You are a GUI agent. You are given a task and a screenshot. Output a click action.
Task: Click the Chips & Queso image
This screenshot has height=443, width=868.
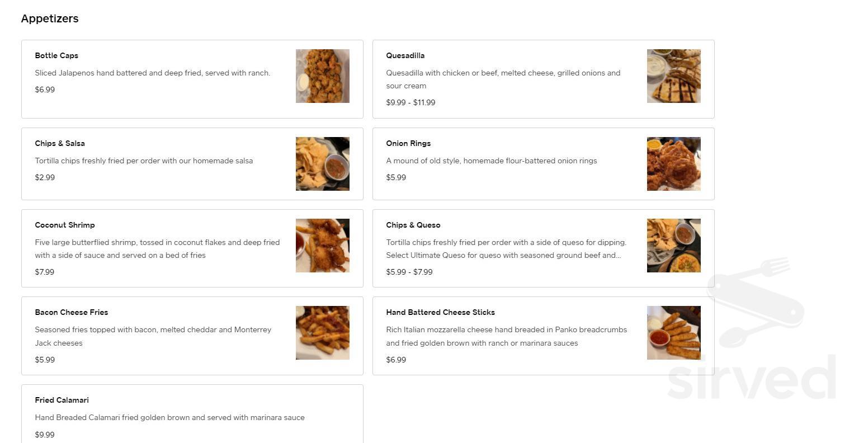pos(674,246)
